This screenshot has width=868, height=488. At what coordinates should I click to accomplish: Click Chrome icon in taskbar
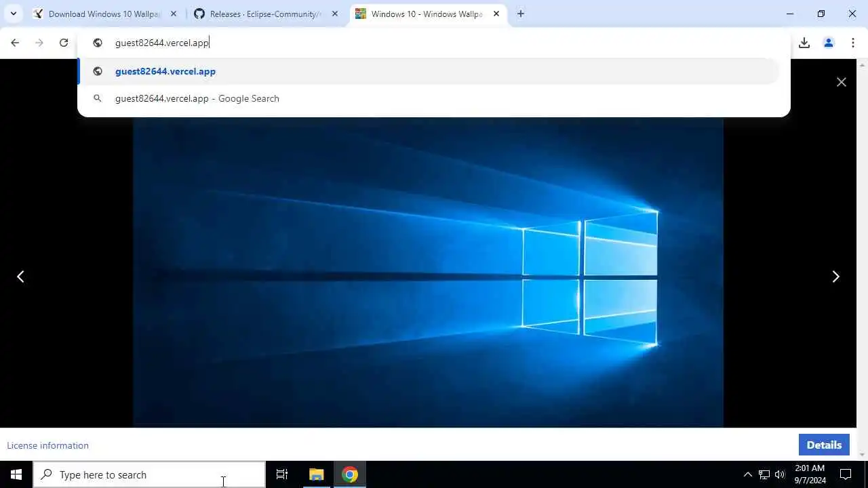coord(350,474)
